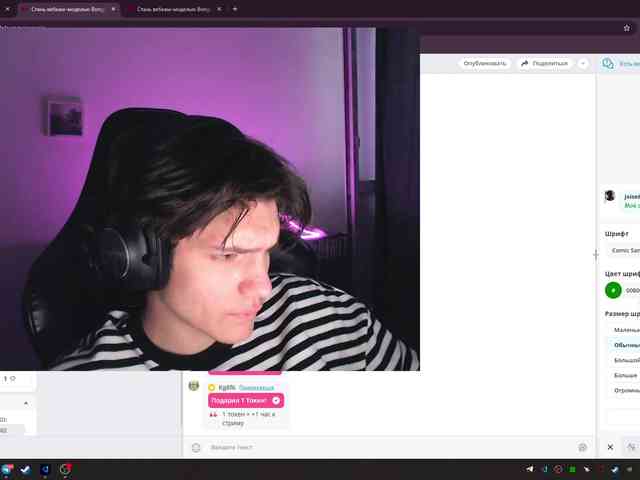Click the browser bookmark star icon
640x480 pixels.
[627, 28]
